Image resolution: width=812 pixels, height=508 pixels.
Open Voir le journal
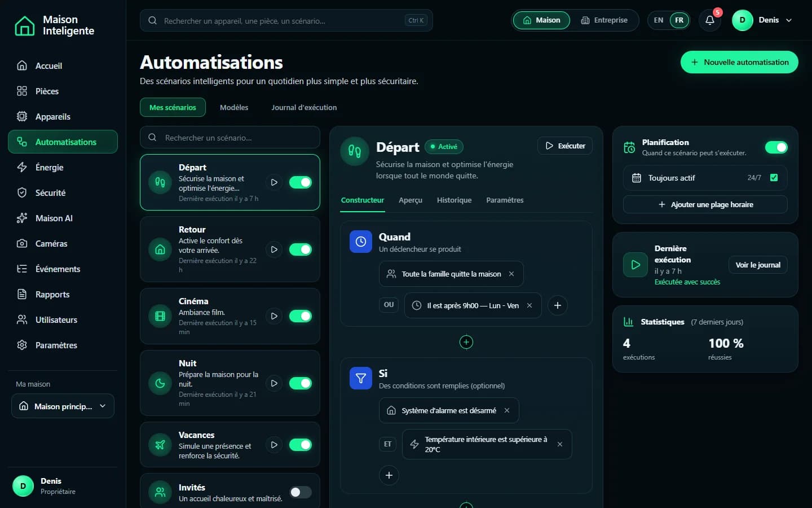(758, 265)
